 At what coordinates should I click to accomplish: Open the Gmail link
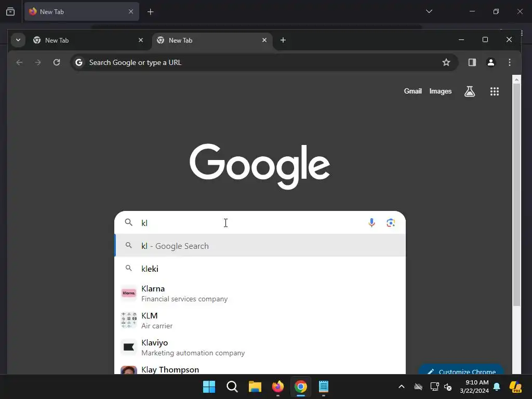413,91
